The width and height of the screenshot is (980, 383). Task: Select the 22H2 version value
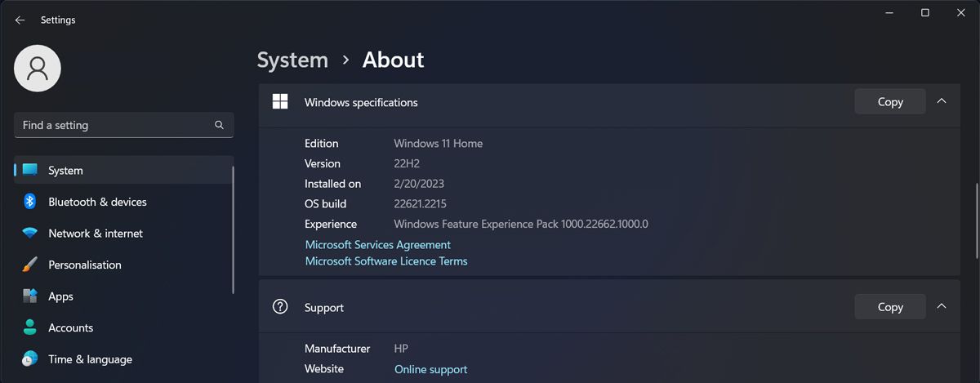click(408, 163)
